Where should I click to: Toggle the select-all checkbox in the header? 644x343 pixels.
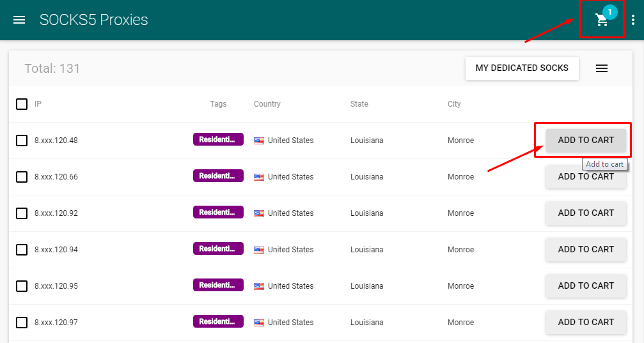22,104
